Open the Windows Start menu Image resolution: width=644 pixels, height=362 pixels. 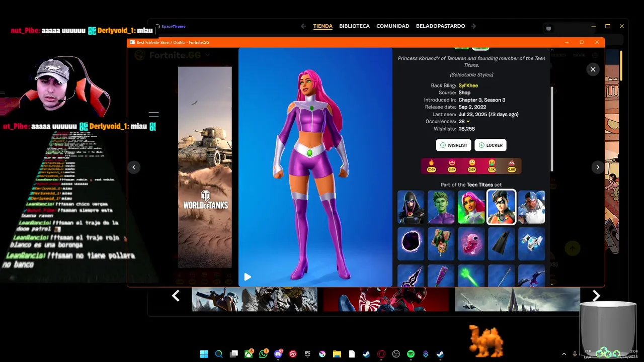[x=204, y=354]
